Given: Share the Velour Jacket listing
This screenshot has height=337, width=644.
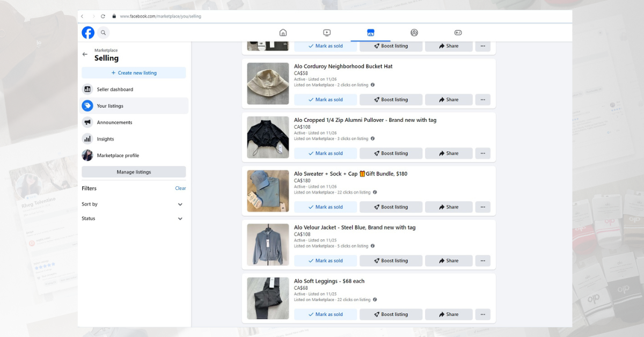Looking at the screenshot, I should point(449,261).
